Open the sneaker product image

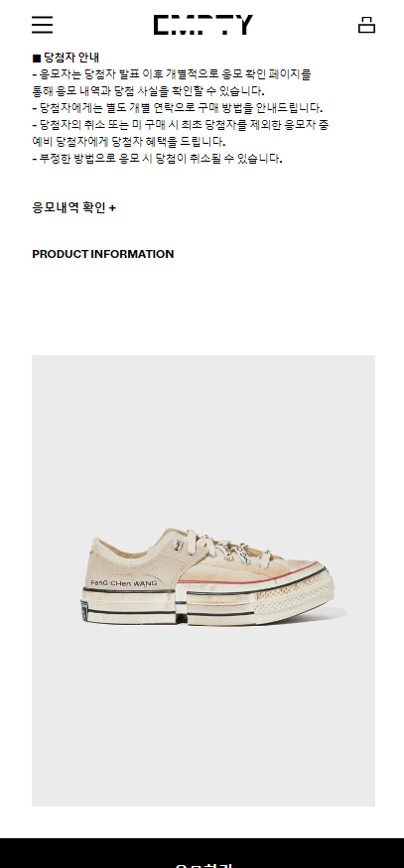[203, 580]
